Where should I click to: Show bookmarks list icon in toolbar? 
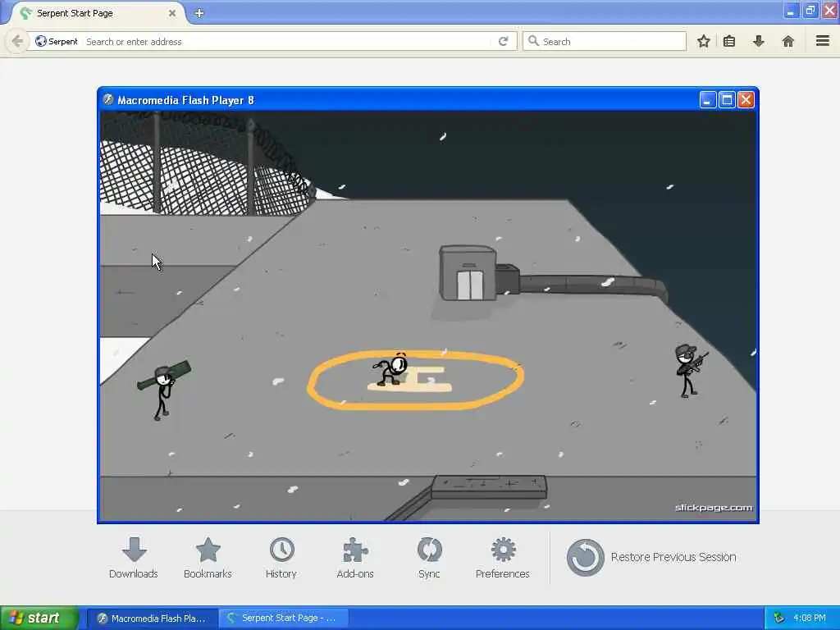tap(729, 41)
